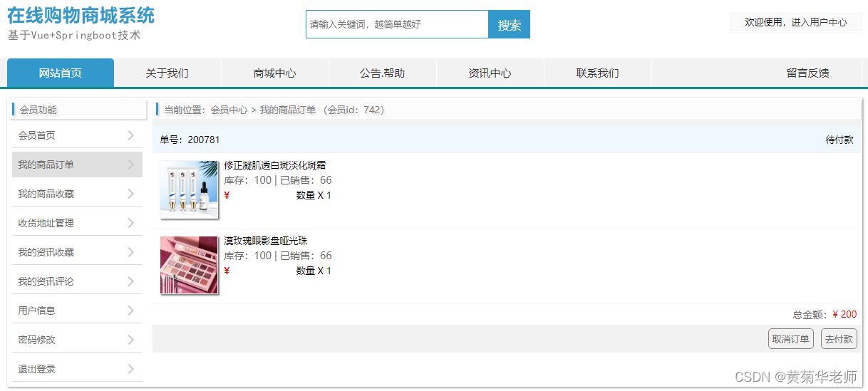Go to the 商城中心 navigation tab
868x391 pixels.
[x=275, y=73]
